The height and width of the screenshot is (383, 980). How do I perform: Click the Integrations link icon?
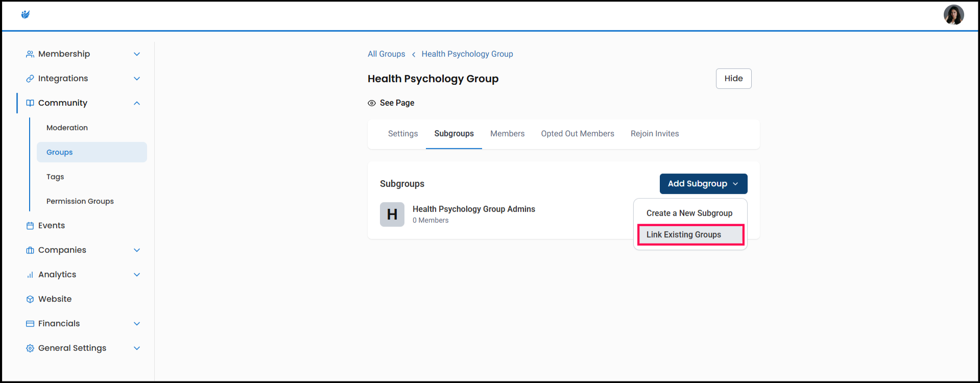point(30,79)
